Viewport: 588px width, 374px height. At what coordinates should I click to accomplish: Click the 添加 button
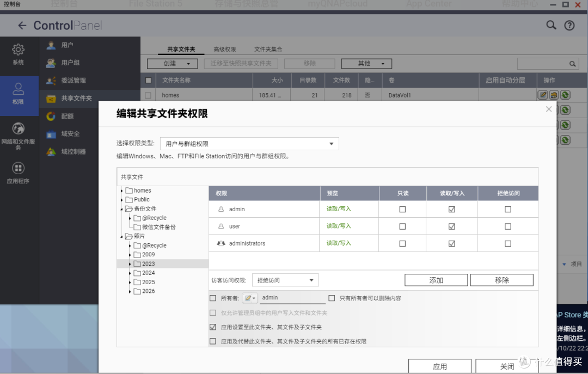pos(436,280)
